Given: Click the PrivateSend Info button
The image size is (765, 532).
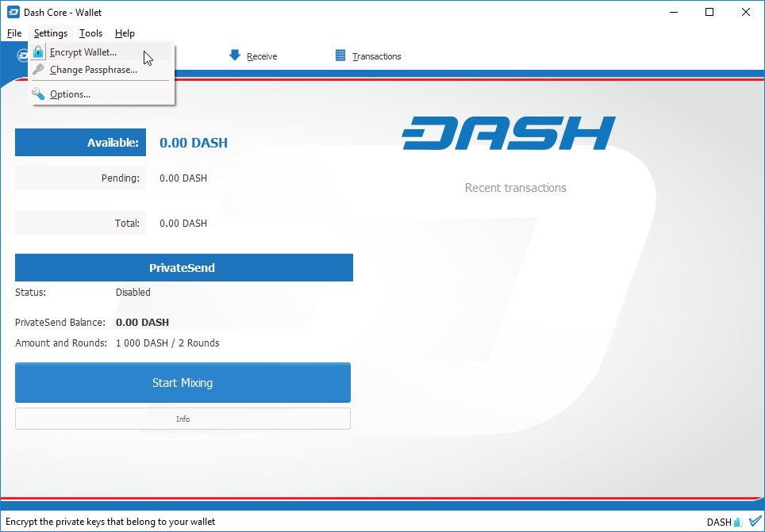Looking at the screenshot, I should click(x=183, y=419).
